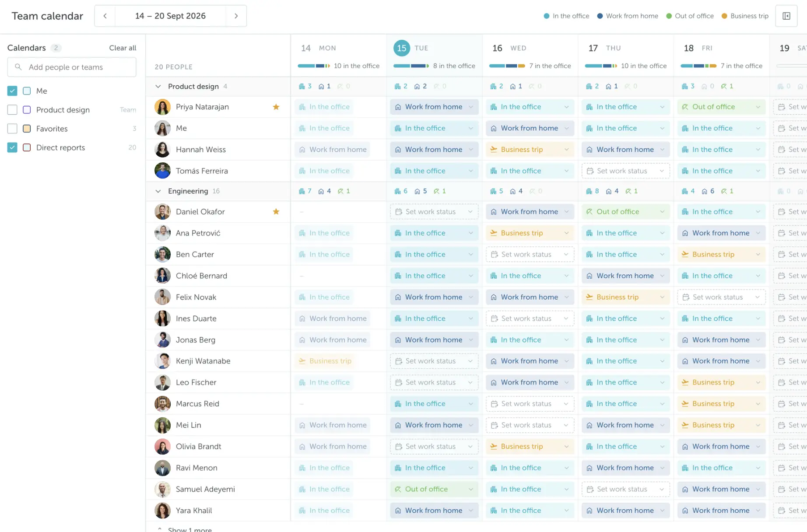Toggle the side panel layout icon
807x532 pixels.
(x=786, y=16)
